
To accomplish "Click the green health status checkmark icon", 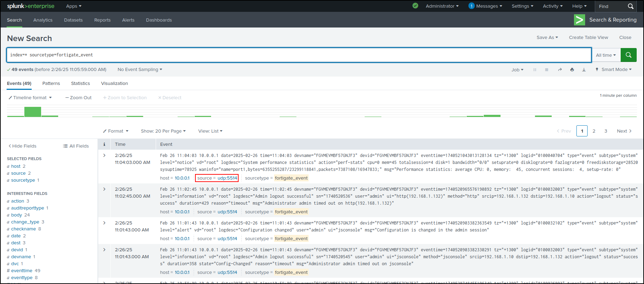I will pyautogui.click(x=415, y=6).
